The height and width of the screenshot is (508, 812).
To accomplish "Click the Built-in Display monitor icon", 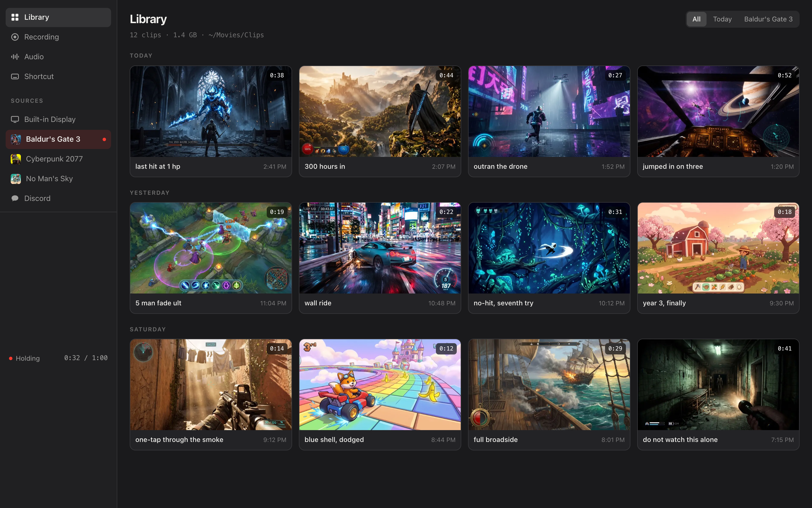I will pos(15,119).
